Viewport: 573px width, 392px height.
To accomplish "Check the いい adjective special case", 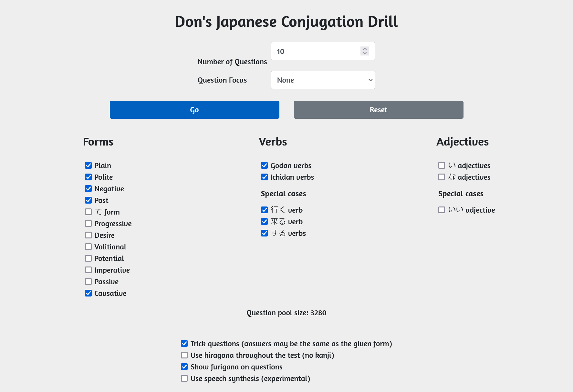I will 442,210.
